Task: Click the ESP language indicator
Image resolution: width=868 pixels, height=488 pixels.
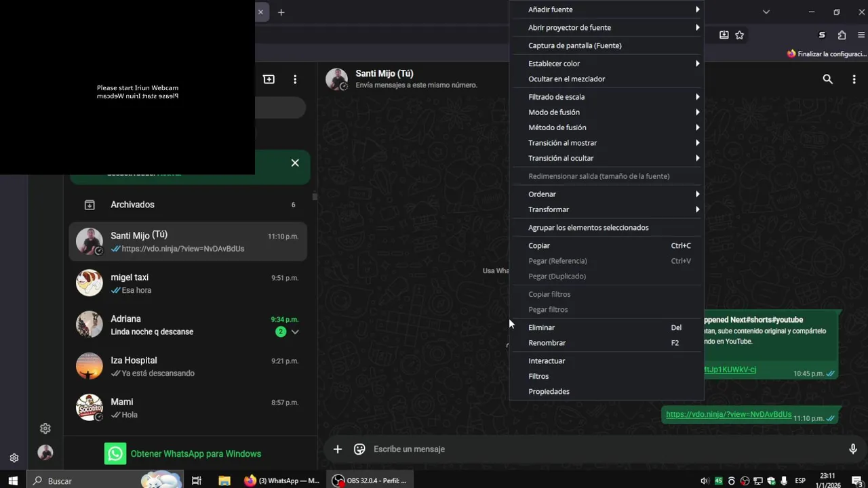Action: pos(800,481)
